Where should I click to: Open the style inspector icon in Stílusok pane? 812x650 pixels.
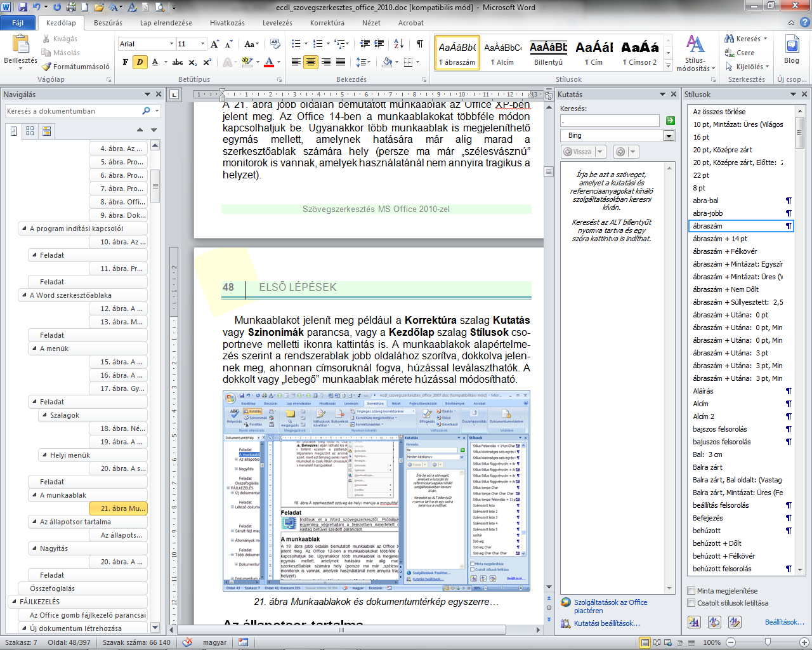[x=714, y=622]
